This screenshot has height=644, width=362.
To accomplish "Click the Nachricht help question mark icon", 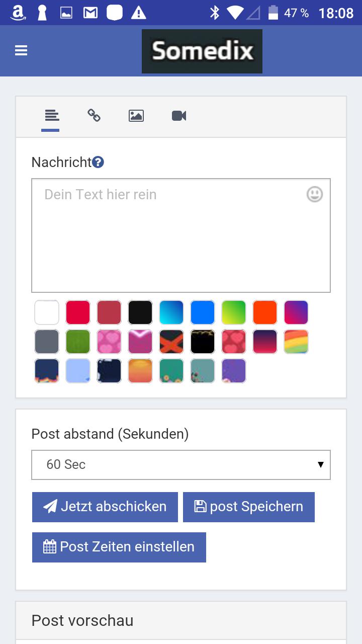I will point(98,162).
